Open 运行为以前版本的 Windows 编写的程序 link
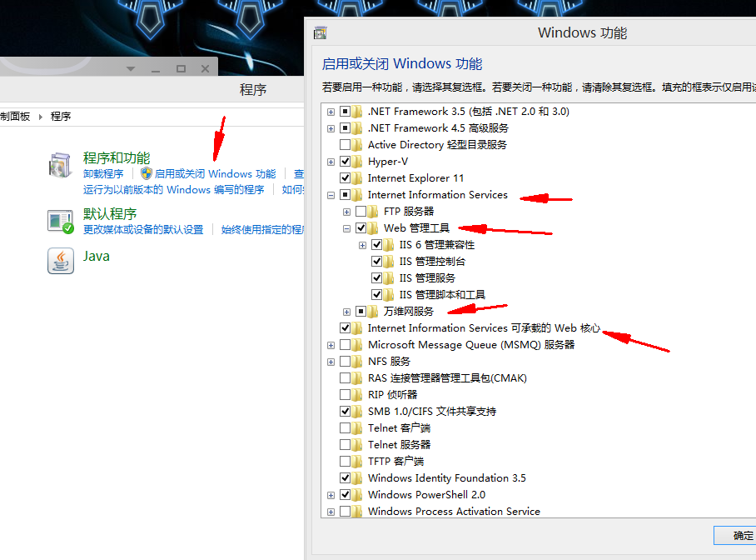Image resolution: width=756 pixels, height=560 pixels. coord(173,190)
